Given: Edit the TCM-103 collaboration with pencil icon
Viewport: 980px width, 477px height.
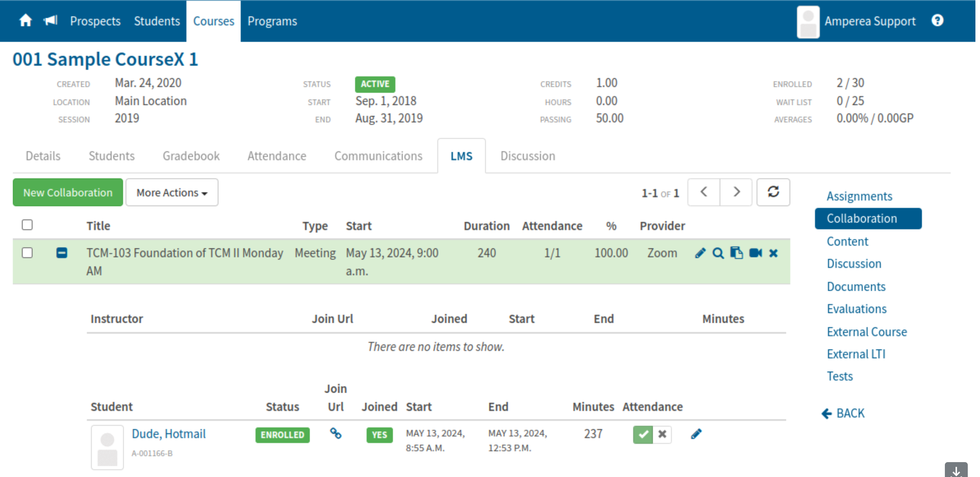Looking at the screenshot, I should click(x=700, y=253).
